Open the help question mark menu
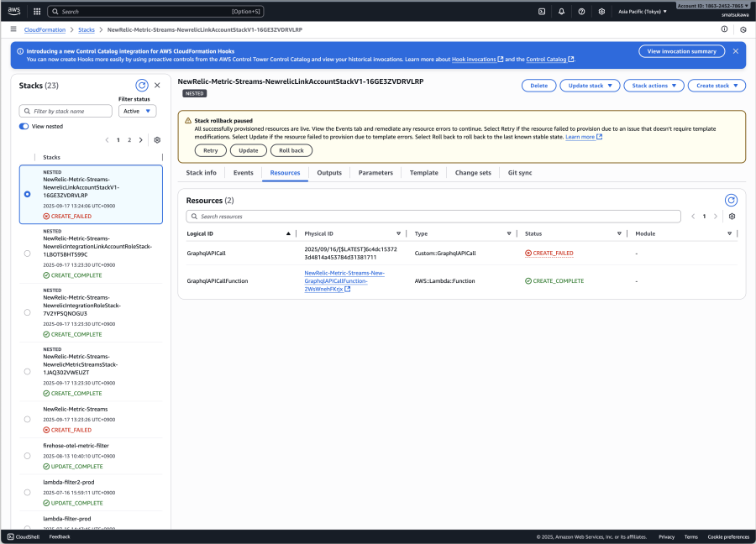 pyautogui.click(x=581, y=12)
